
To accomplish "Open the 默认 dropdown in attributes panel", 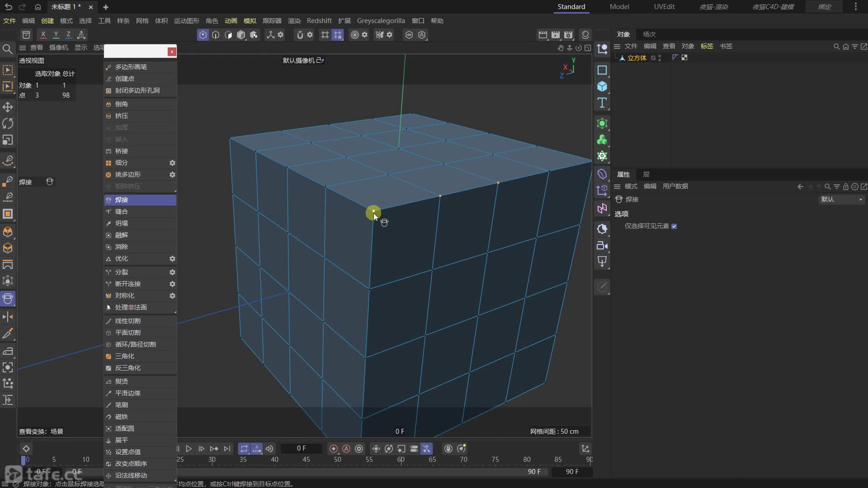I will (841, 199).
